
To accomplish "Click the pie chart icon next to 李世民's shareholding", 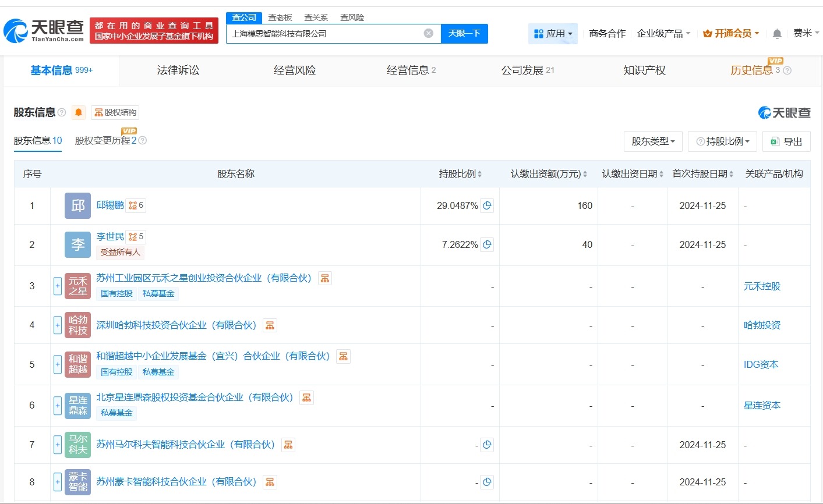I will pyautogui.click(x=487, y=244).
